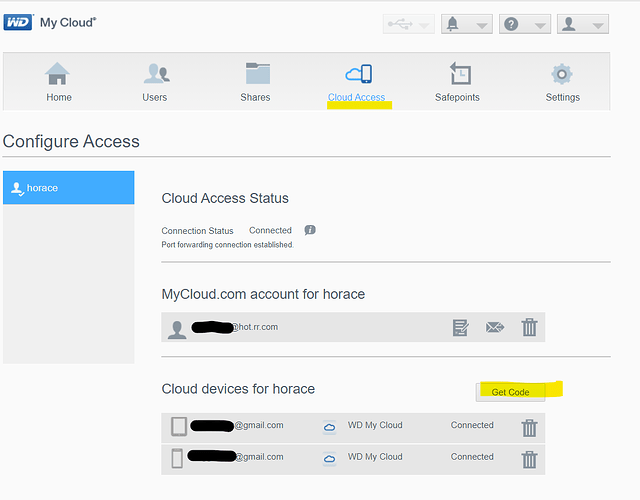Click @gmail.com address in first device row
The height and width of the screenshot is (500, 640).
pyautogui.click(x=259, y=425)
